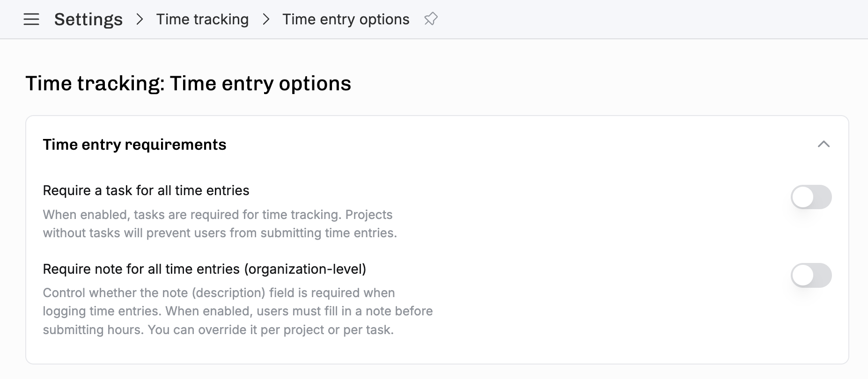The width and height of the screenshot is (868, 379).
Task: Pin the Time entry options page
Action: [x=431, y=19]
